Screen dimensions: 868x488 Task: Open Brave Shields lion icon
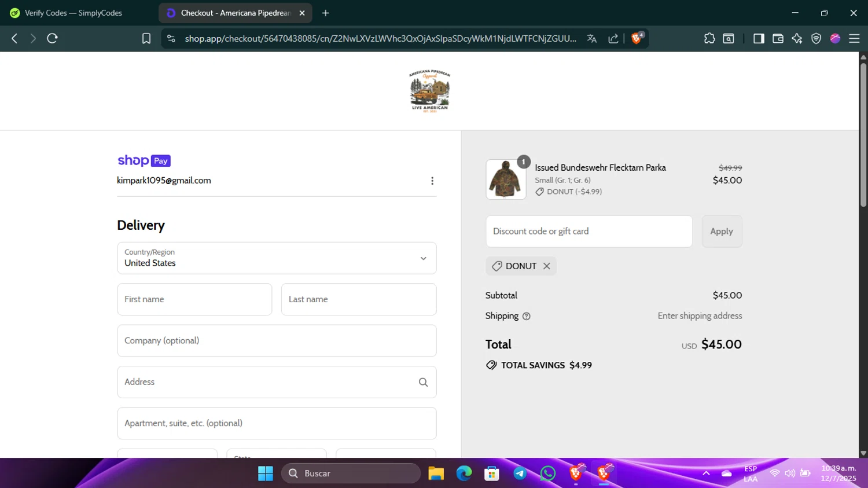coord(637,38)
